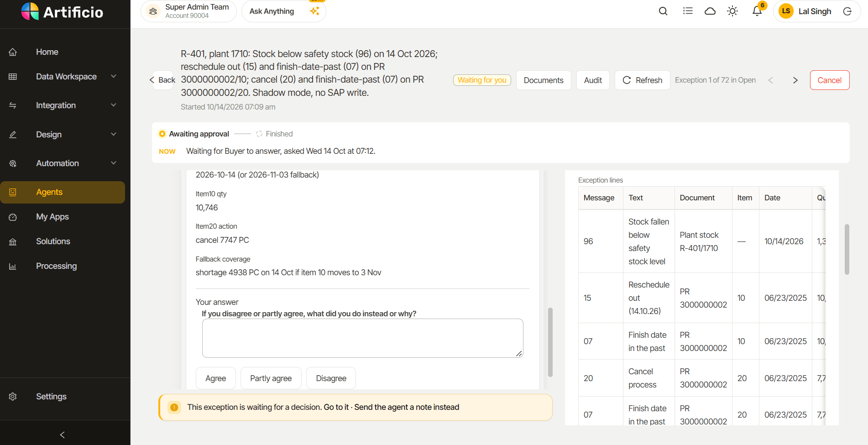Click the Automation gear icon
868x445 pixels.
click(13, 163)
